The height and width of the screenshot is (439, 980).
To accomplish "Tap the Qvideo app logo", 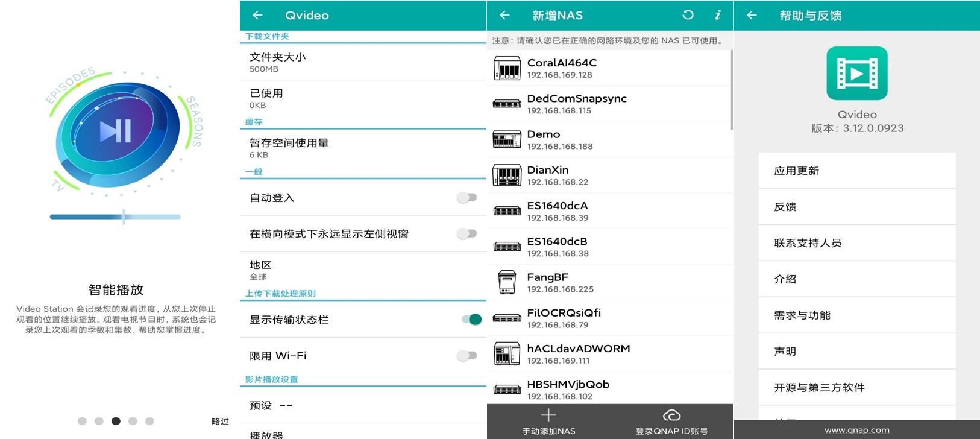I will [857, 74].
